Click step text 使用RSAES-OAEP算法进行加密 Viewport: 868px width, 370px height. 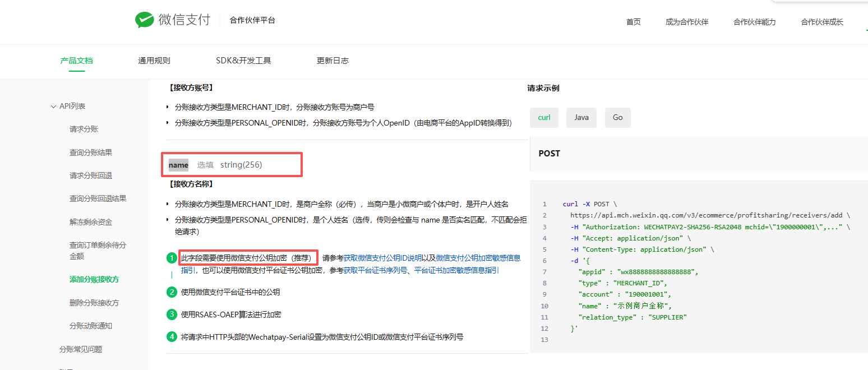click(231, 314)
